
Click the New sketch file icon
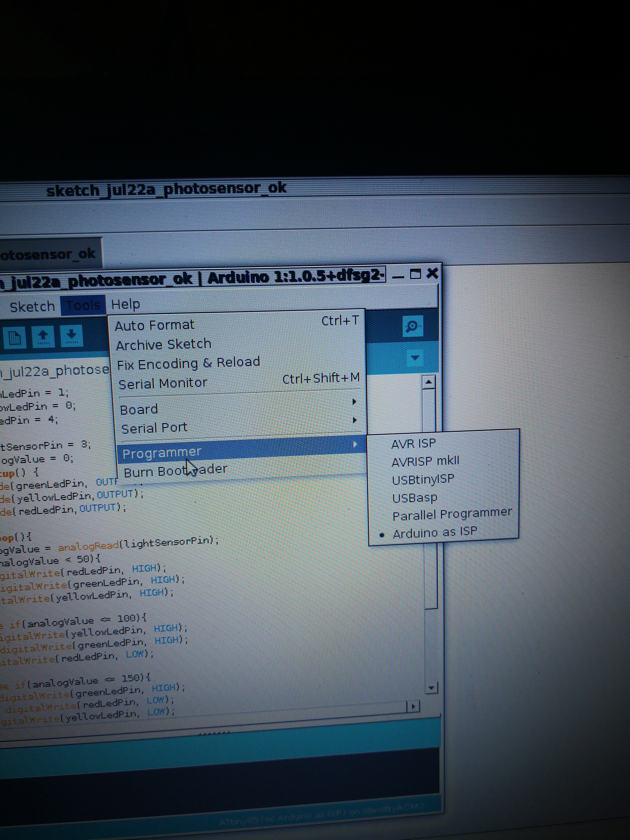[14, 338]
